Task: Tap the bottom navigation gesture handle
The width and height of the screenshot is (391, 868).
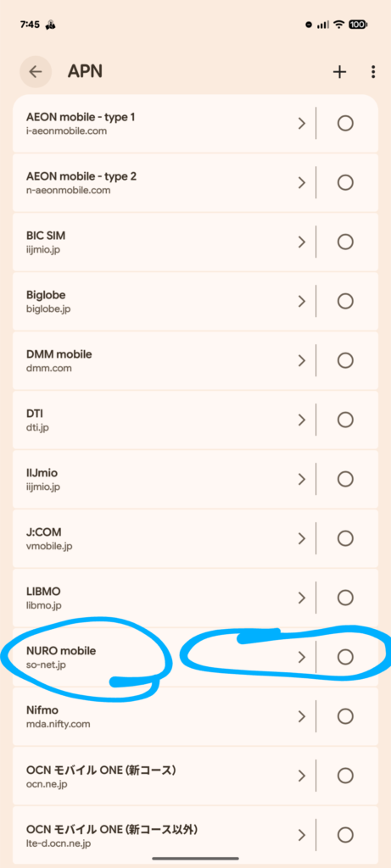Action: pos(195,859)
